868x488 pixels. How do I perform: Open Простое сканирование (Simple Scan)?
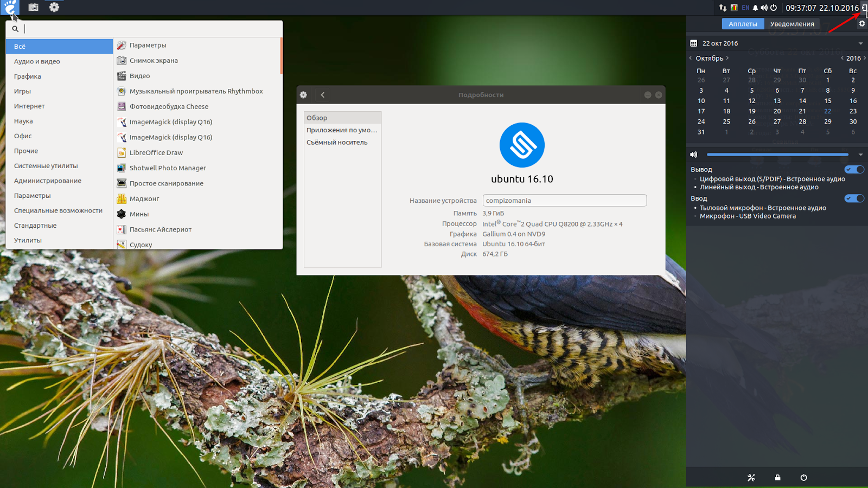pyautogui.click(x=166, y=183)
